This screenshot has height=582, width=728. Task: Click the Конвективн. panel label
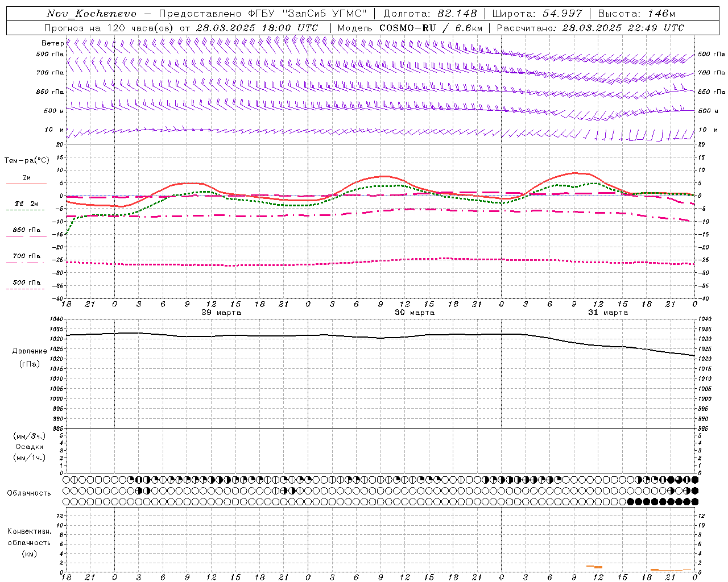click(x=29, y=531)
